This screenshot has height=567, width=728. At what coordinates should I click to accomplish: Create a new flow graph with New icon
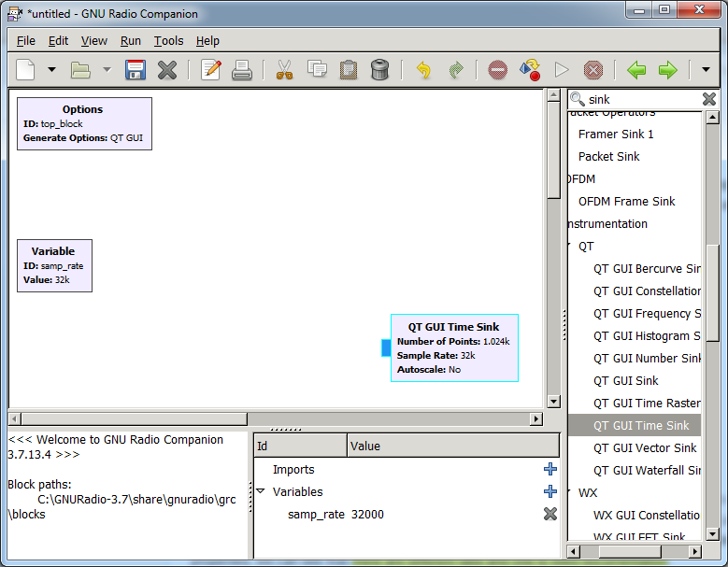[25, 70]
